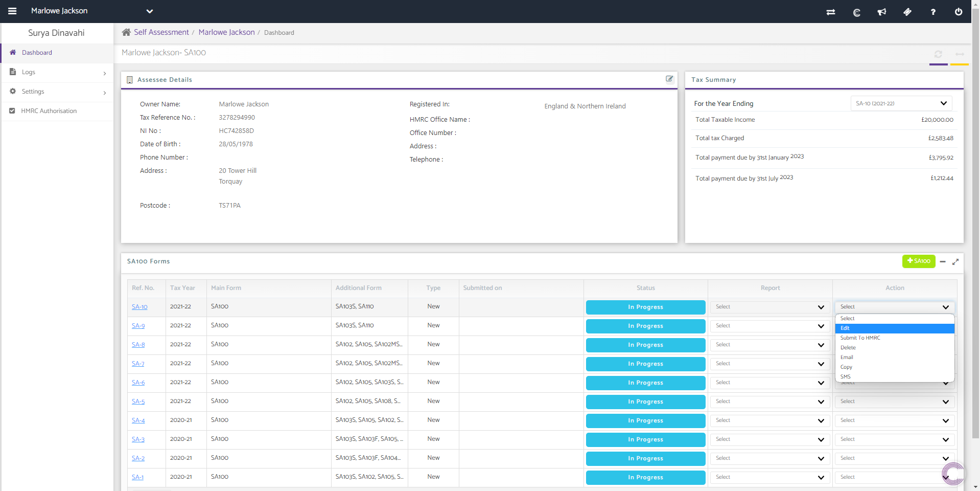Screen dimensions: 980x491
Task: Click In Progress status for SA-2
Action: coord(645,458)
